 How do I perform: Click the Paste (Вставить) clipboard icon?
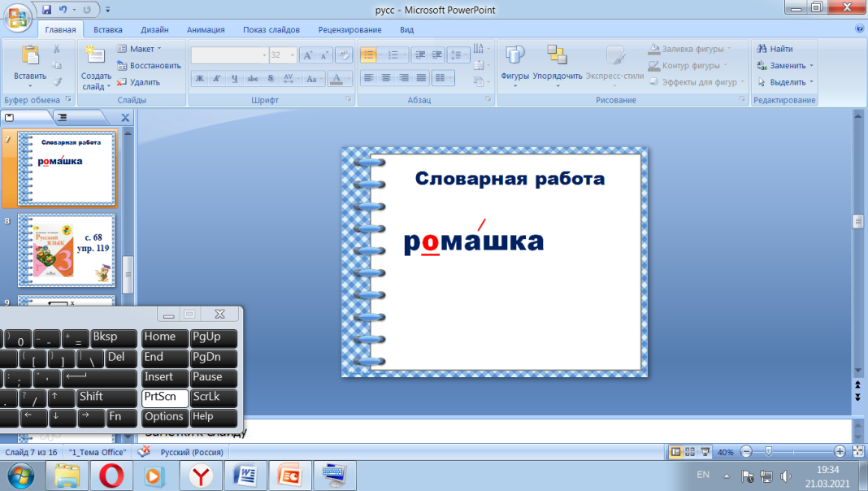(x=30, y=55)
